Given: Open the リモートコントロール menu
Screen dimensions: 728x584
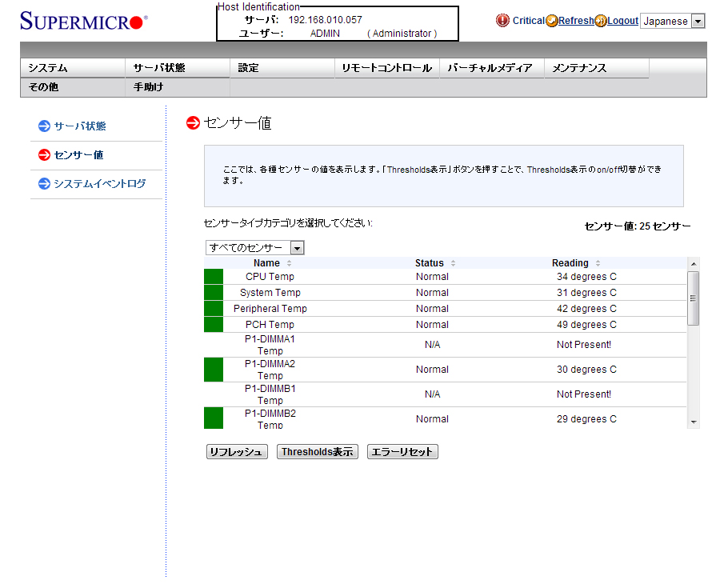Looking at the screenshot, I should point(387,68).
